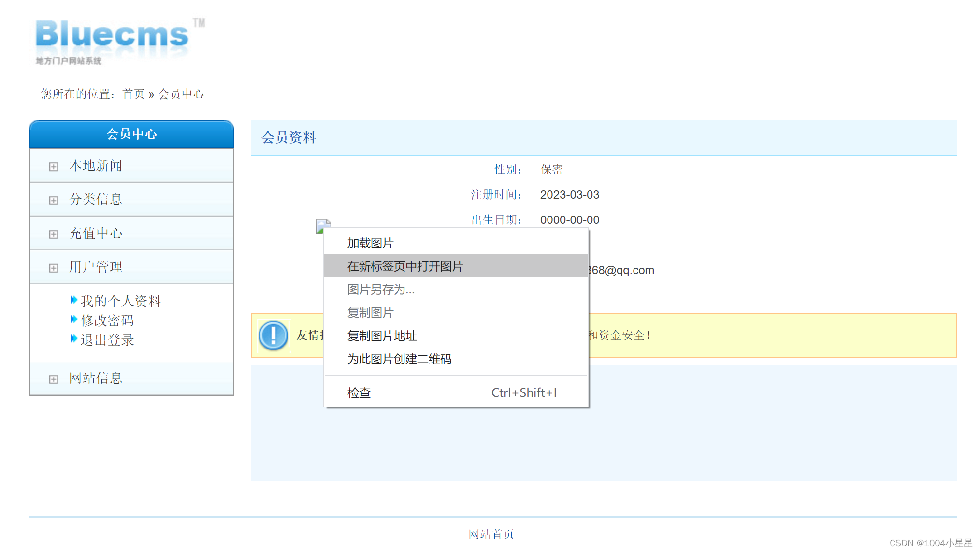Open the 用户管理 section
Viewport: 980px width, 552px height.
click(x=96, y=267)
